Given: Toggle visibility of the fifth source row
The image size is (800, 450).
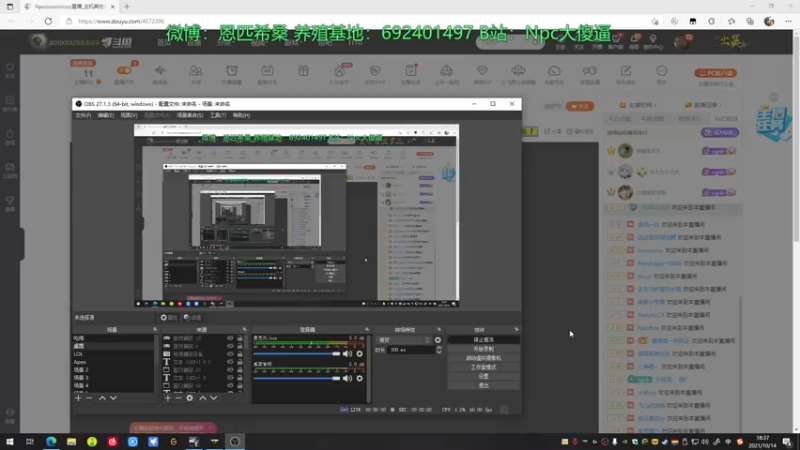Looking at the screenshot, I should point(230,370).
